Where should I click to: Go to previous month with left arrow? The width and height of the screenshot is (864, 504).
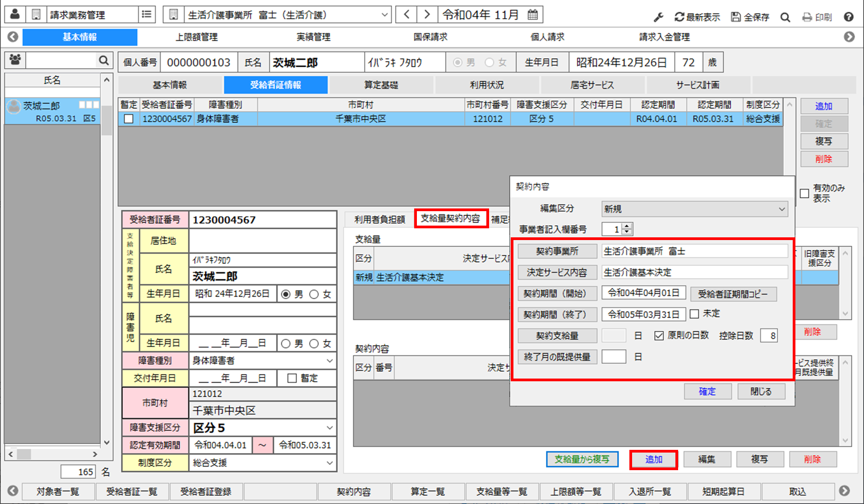coord(407,14)
